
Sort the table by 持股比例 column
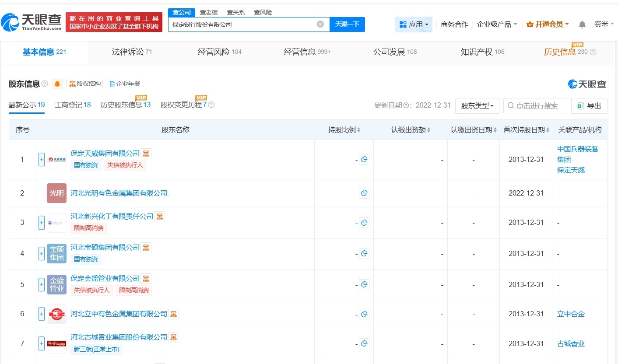click(344, 130)
